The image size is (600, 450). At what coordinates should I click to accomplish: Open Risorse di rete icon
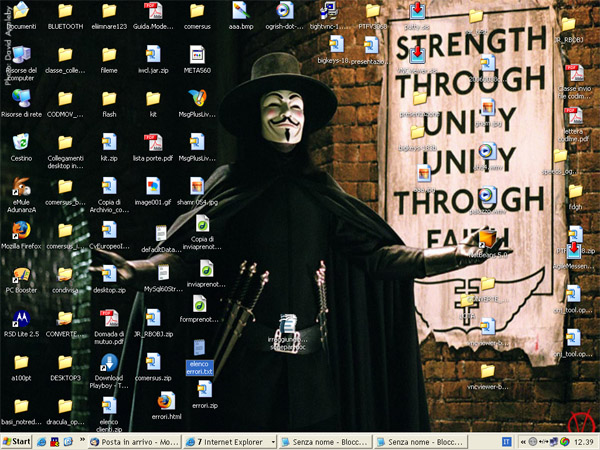click(x=21, y=98)
